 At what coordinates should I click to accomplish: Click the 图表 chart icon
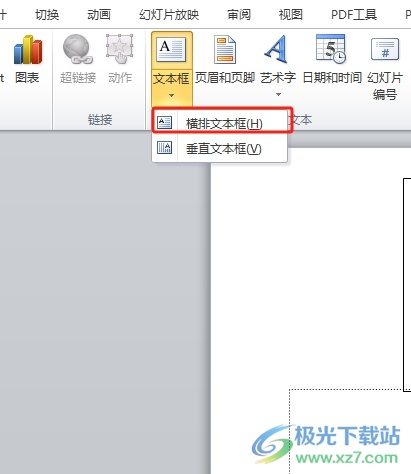coord(28,50)
